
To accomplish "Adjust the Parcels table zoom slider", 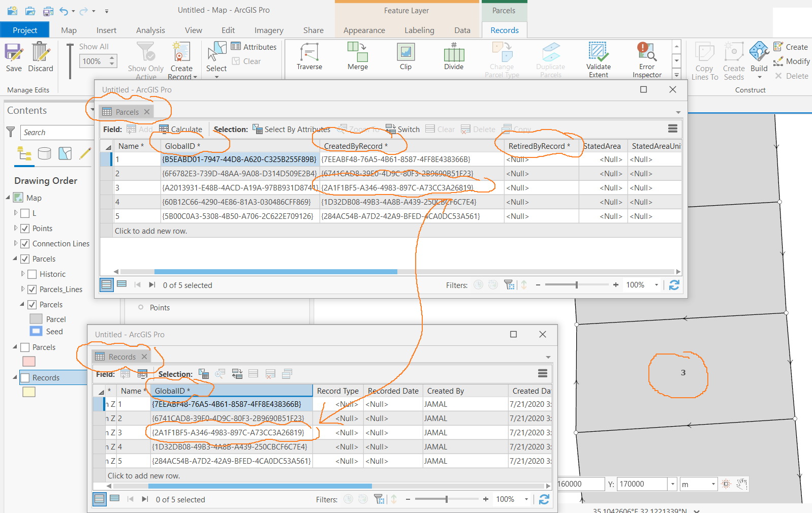I will pyautogui.click(x=576, y=285).
